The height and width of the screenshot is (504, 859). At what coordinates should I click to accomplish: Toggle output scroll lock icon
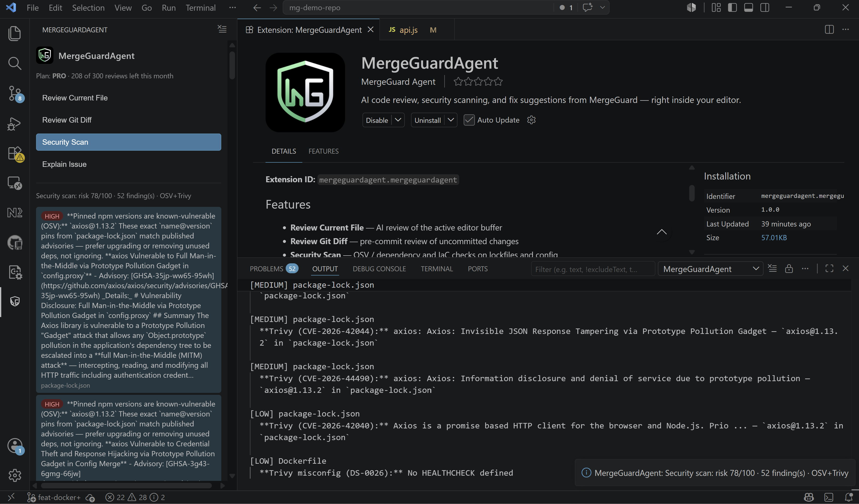(789, 269)
